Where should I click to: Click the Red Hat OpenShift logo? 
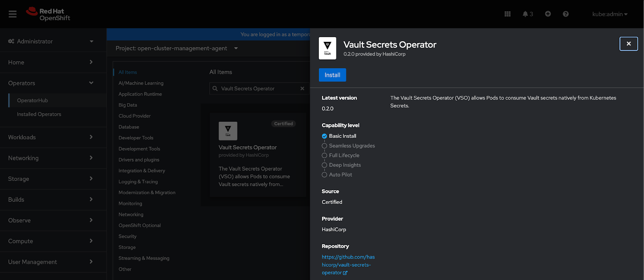pos(48,14)
